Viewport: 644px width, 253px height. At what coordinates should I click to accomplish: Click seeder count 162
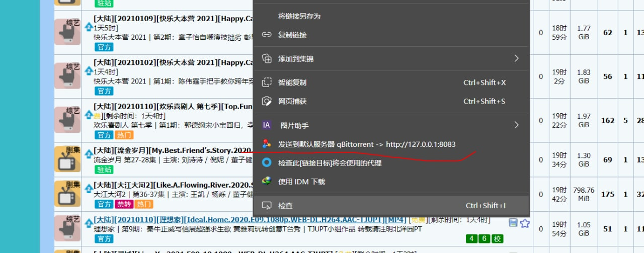pos(608,120)
